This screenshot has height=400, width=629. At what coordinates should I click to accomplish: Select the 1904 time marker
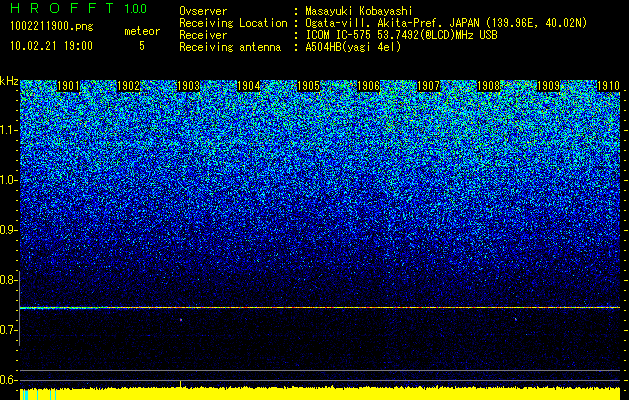(248, 86)
